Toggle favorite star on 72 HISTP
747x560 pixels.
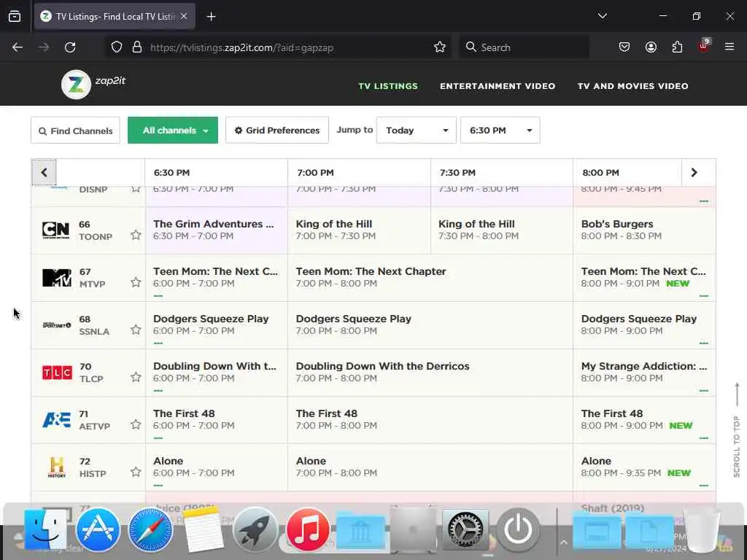[136, 472]
